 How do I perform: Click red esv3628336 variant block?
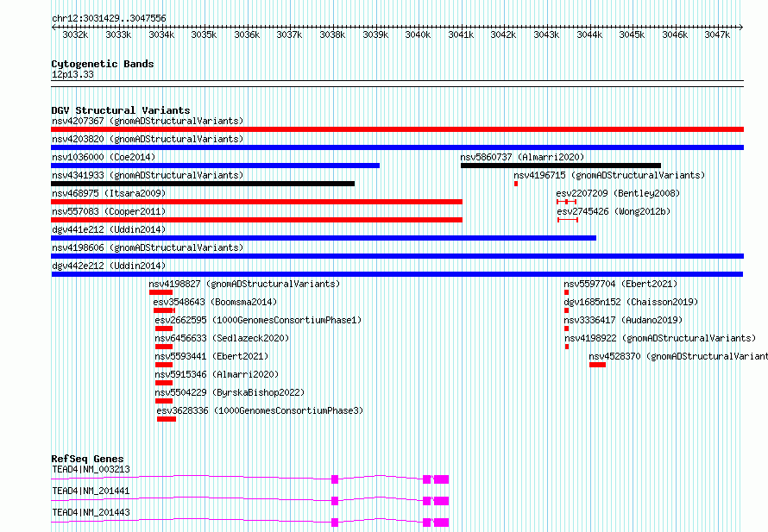tap(167, 419)
